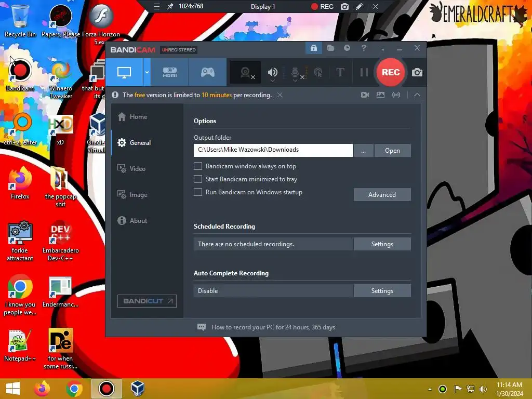Select Screen Recording mode in Bandicam
Image resolution: width=532 pixels, height=399 pixels.
click(124, 72)
